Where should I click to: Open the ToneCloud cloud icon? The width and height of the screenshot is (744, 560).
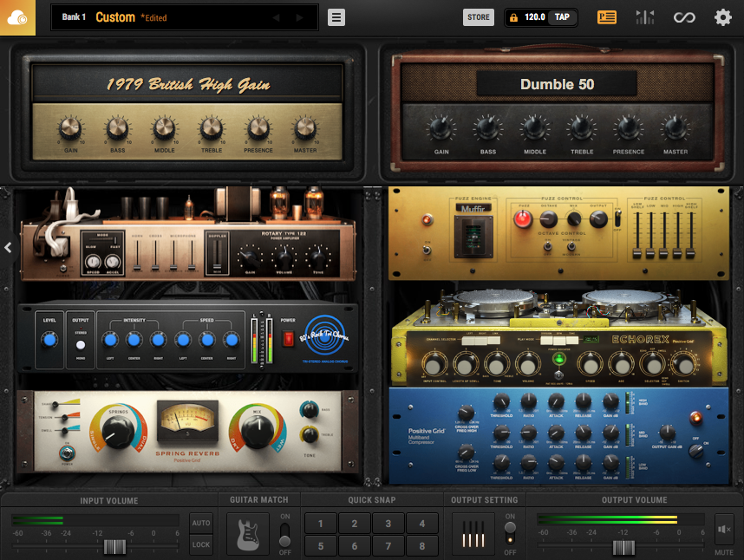(x=17, y=17)
